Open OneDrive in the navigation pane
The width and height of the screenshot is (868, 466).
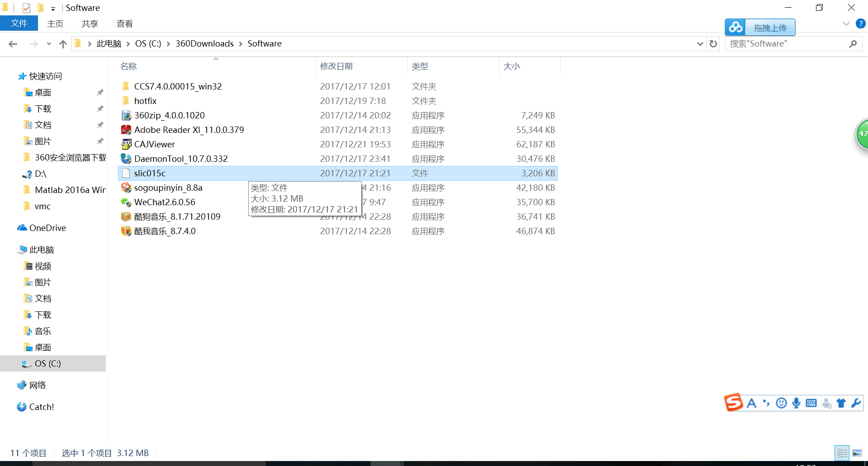(x=47, y=228)
